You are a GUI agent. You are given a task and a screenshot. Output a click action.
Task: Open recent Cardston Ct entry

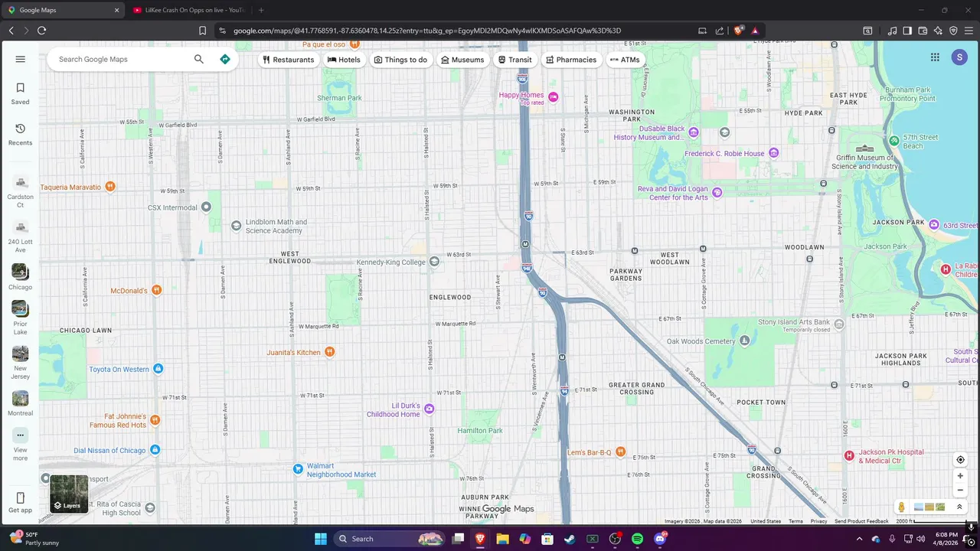(21, 191)
